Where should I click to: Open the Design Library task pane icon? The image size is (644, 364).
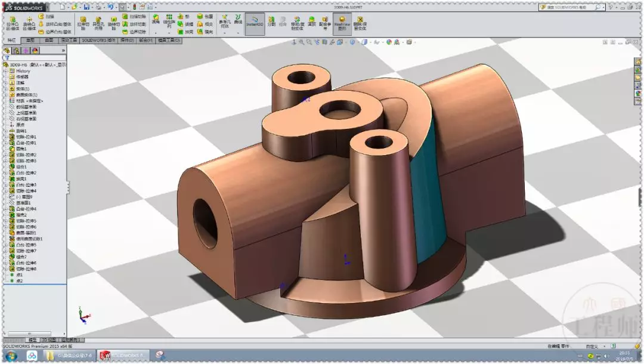(x=638, y=69)
